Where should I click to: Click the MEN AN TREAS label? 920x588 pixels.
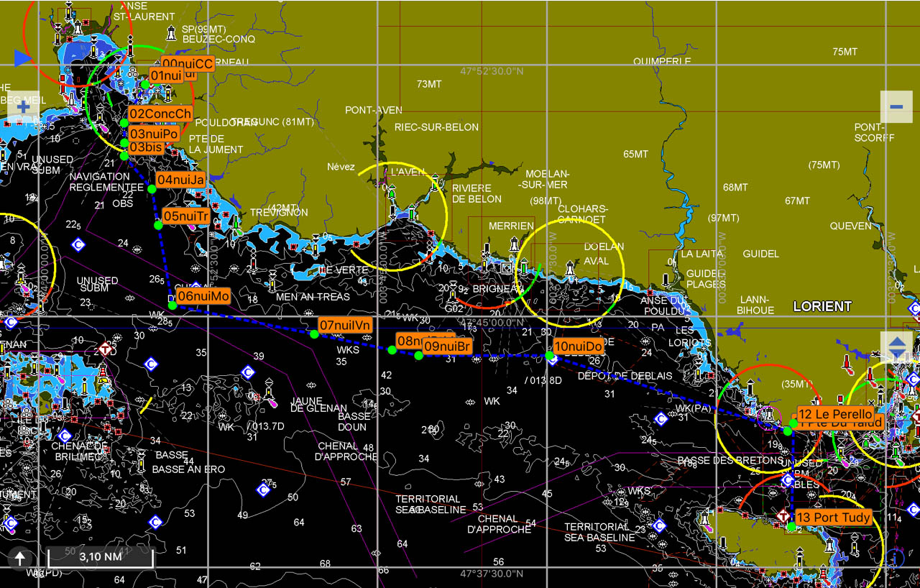313,297
